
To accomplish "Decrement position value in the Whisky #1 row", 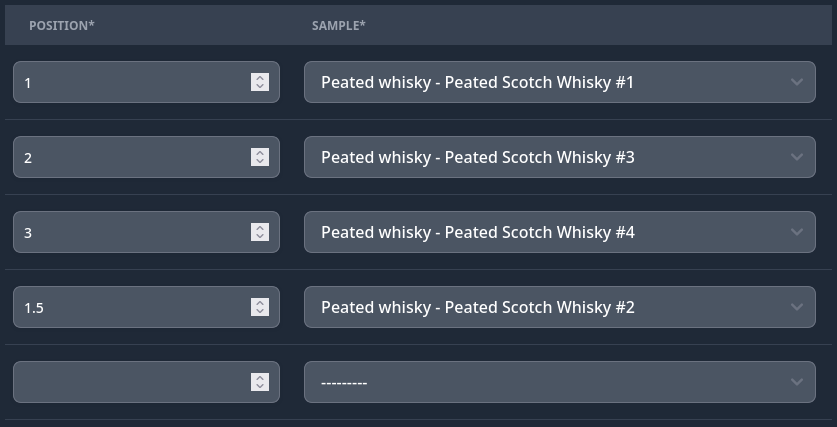I will [x=260, y=86].
